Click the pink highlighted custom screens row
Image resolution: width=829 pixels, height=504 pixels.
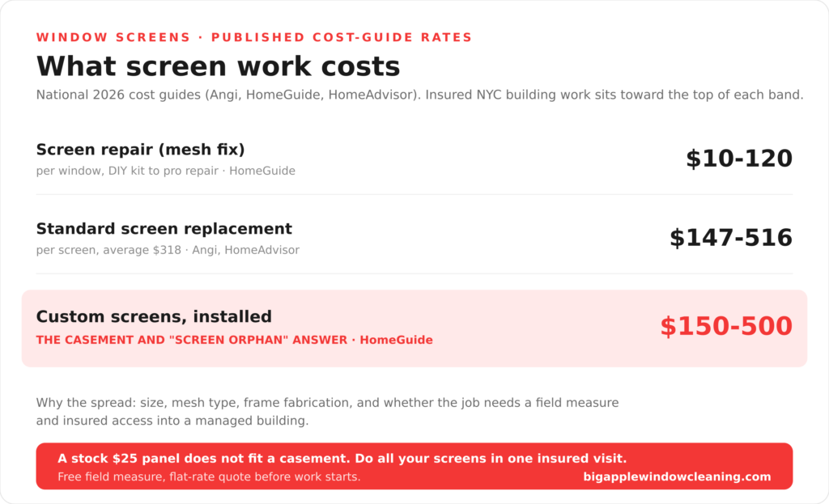pyautogui.click(x=414, y=328)
